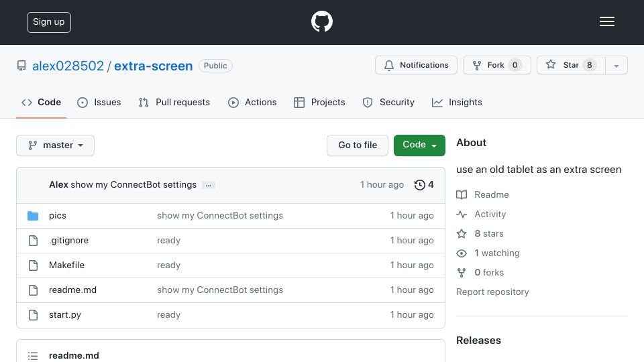Open the Issues tab
The width and height of the screenshot is (644, 362).
(x=99, y=102)
